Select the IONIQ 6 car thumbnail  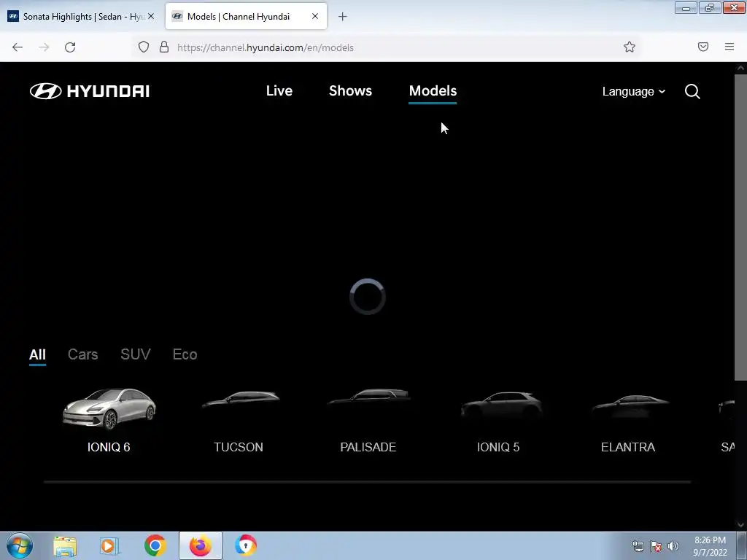pyautogui.click(x=109, y=408)
